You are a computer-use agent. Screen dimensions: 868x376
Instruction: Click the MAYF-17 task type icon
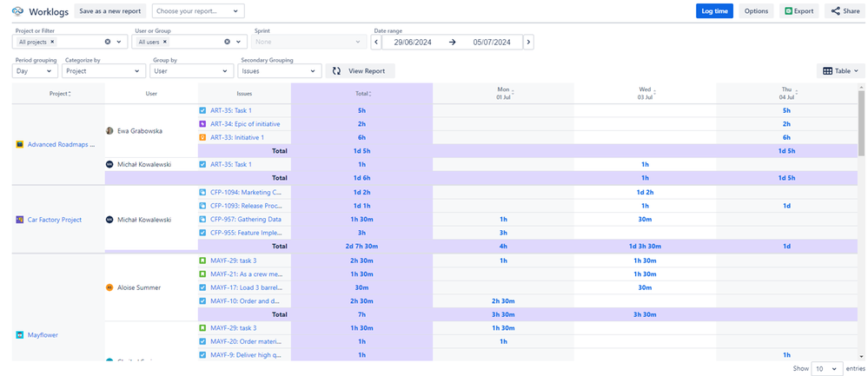pos(202,287)
